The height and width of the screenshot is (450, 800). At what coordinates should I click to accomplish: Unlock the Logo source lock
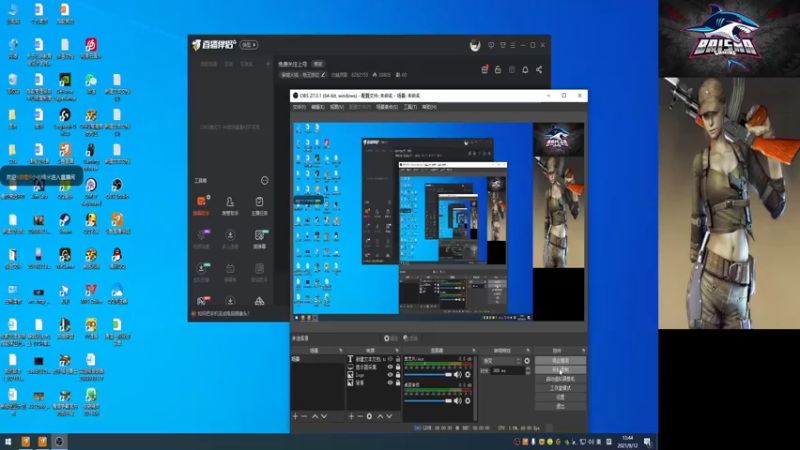398,374
